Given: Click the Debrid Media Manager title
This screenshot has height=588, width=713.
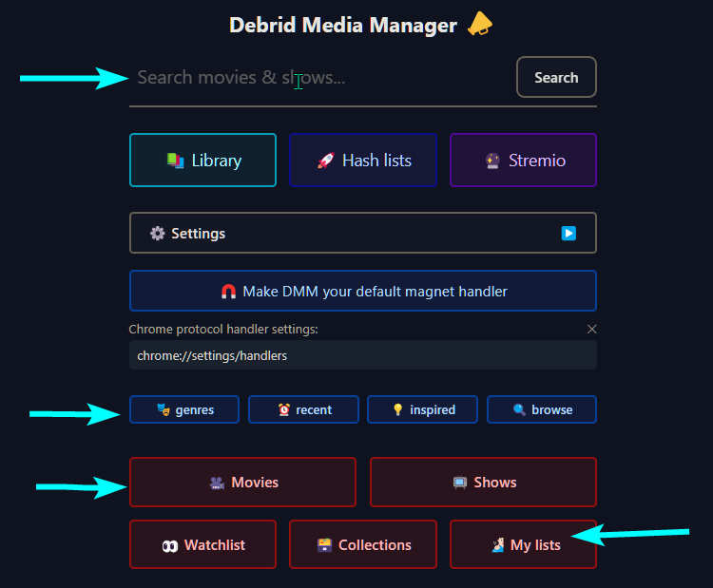Looking at the screenshot, I should 343,25.
